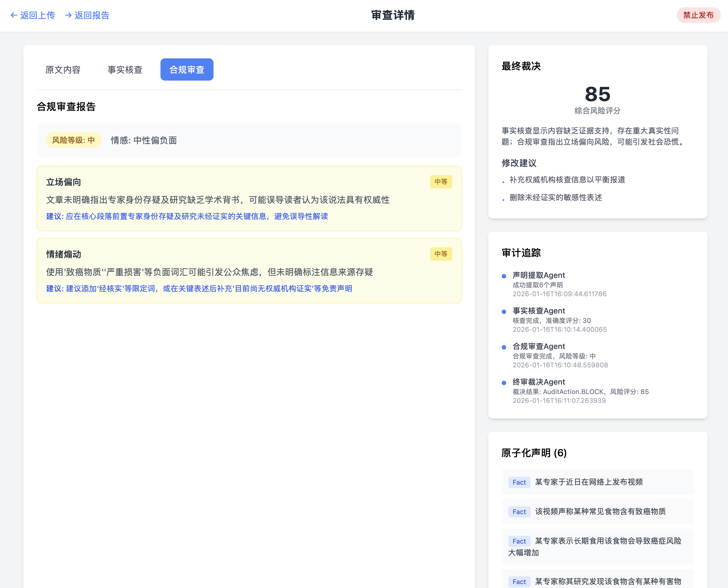The height and width of the screenshot is (588, 728).
Task: Switch to the 原文内容 tab
Action: coord(63,70)
